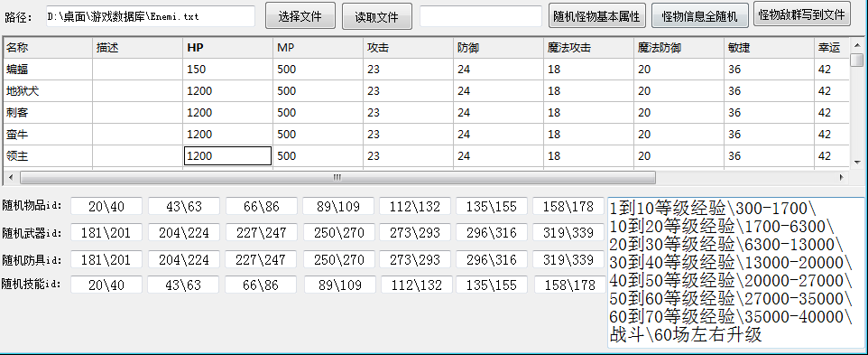Click horizontal scrollbar left arrow
The width and height of the screenshot is (868, 355).
[10, 177]
